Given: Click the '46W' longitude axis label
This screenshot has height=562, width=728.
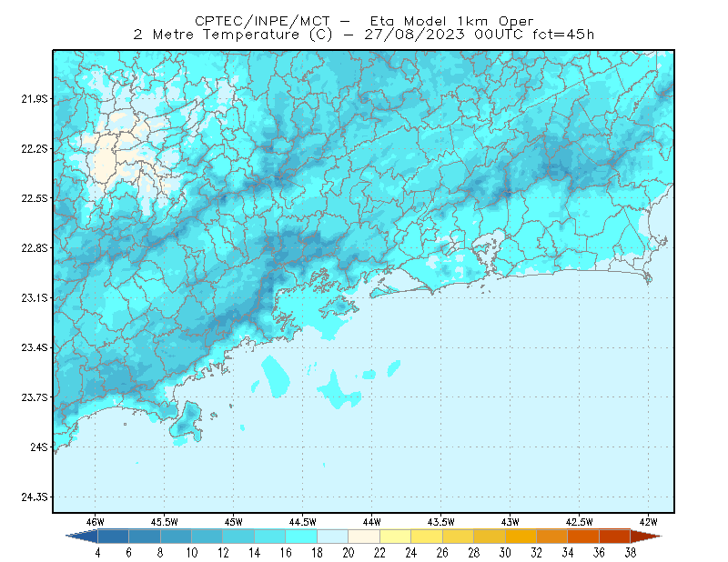Looking at the screenshot, I should pyautogui.click(x=96, y=522).
